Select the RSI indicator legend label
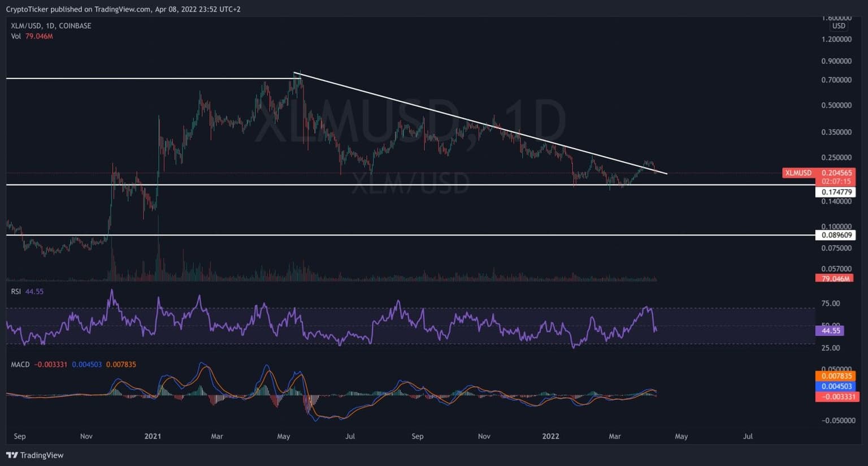Viewport: 868px width, 466px height. pyautogui.click(x=16, y=292)
